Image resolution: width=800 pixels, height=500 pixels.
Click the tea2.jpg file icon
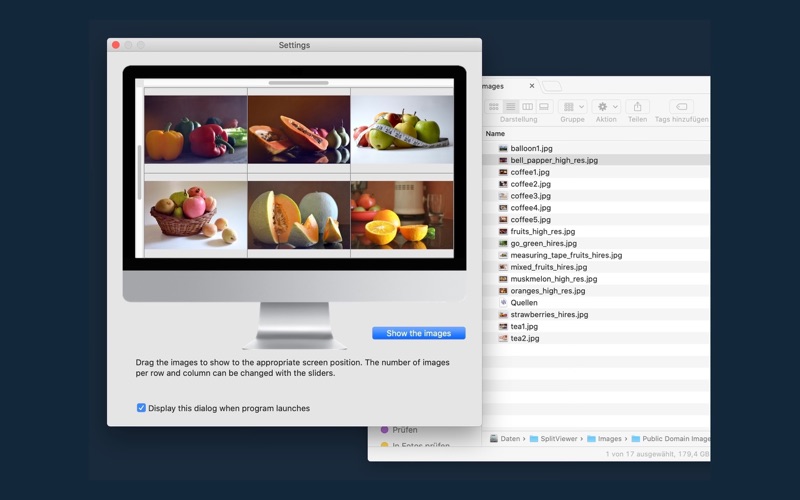point(503,338)
